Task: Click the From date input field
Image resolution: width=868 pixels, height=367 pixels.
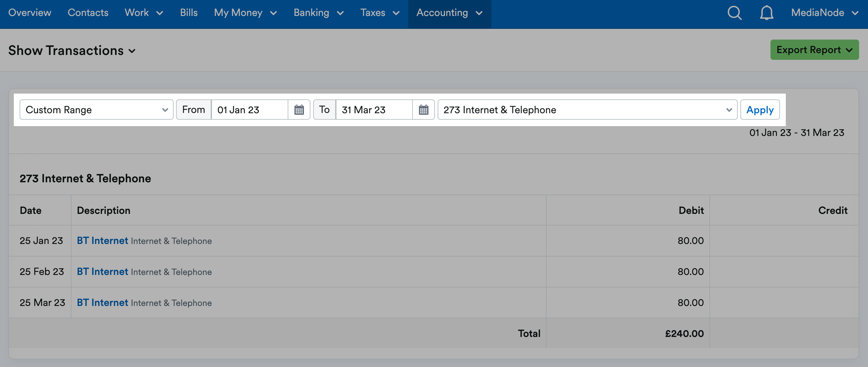Action: pyautogui.click(x=249, y=110)
